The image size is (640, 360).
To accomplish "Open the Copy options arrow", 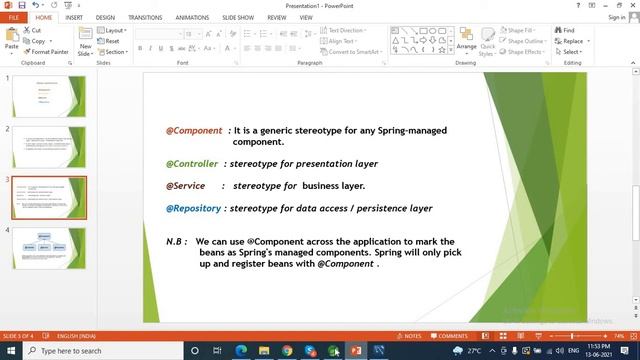I will click(x=51, y=41).
